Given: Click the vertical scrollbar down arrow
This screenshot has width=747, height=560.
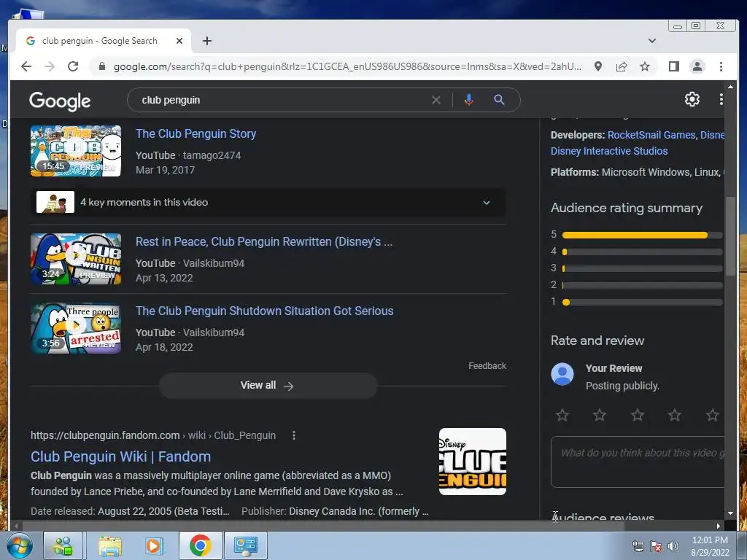Looking at the screenshot, I should pyautogui.click(x=730, y=513).
